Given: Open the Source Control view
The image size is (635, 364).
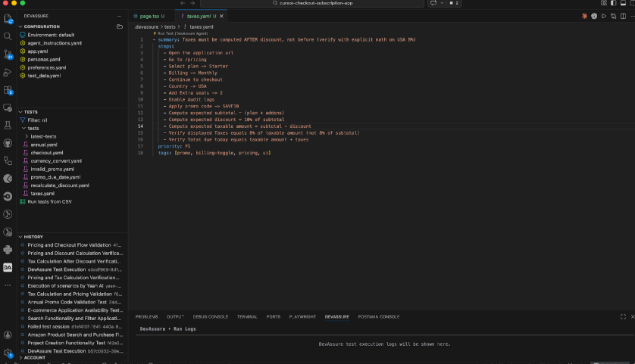Looking at the screenshot, I should click(x=8, y=54).
